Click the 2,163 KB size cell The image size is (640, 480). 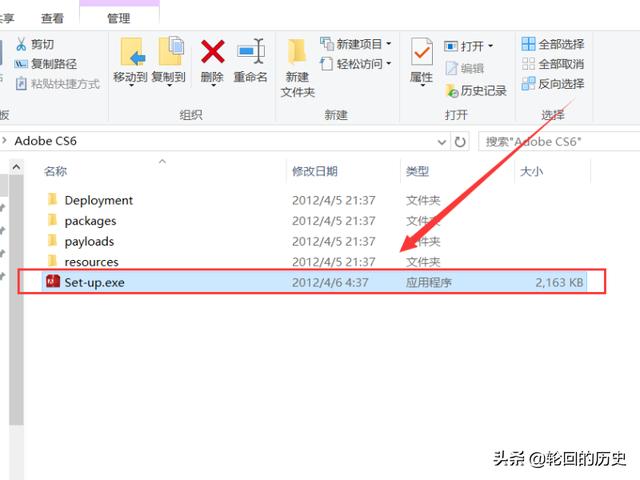pyautogui.click(x=559, y=282)
